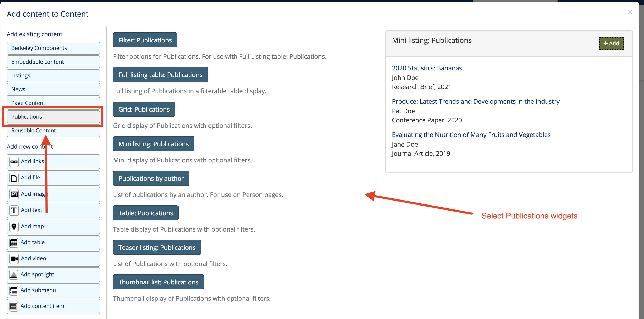
Task: Open Evaluating the Nutrition of Fruits link
Action: (471, 135)
